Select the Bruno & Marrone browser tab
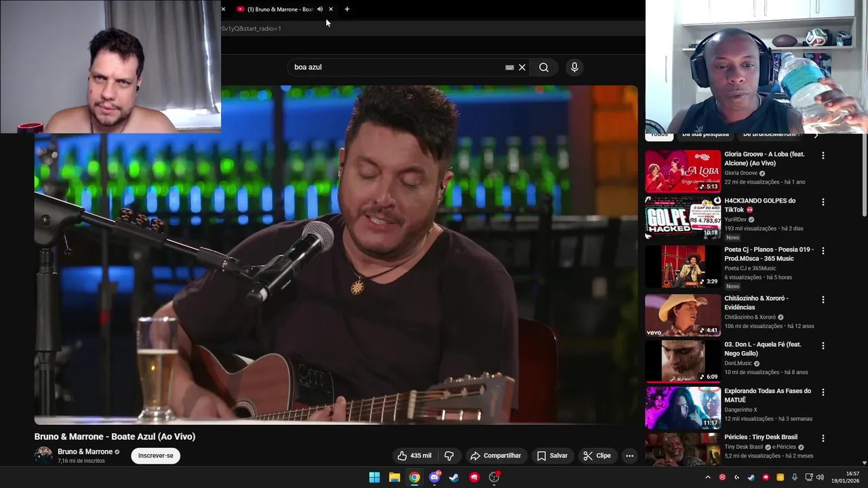 point(279,9)
